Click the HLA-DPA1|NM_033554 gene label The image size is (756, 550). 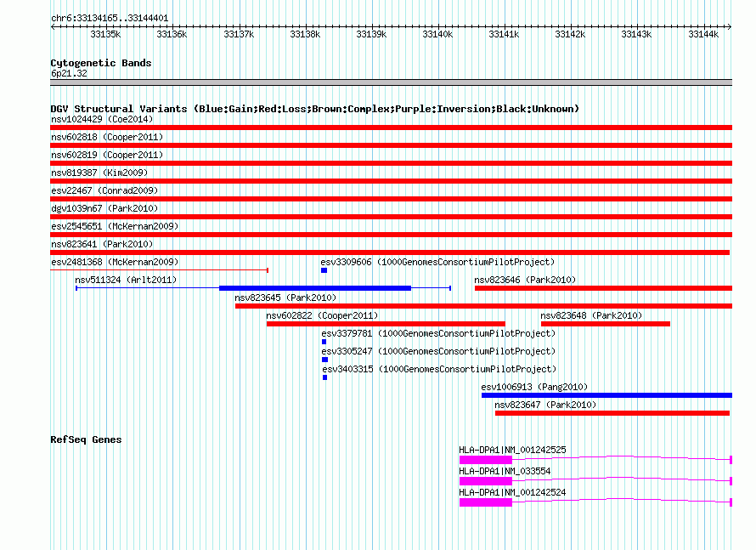(x=505, y=471)
